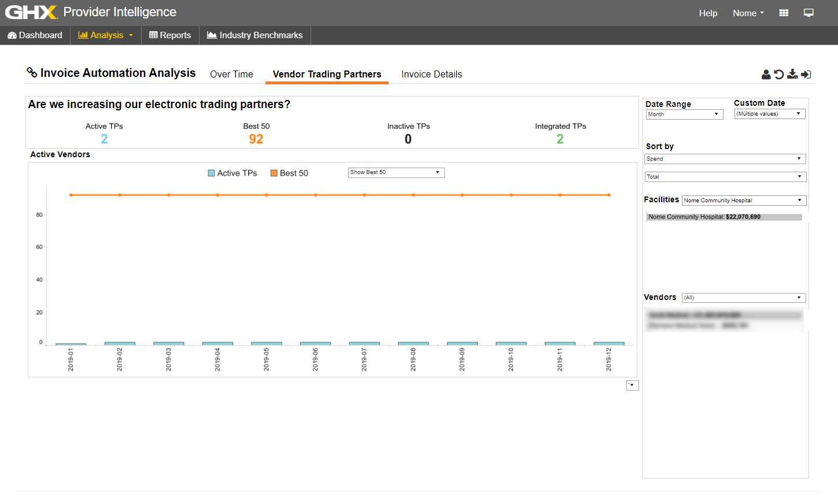Click the Help link
838x504 pixels.
click(708, 13)
